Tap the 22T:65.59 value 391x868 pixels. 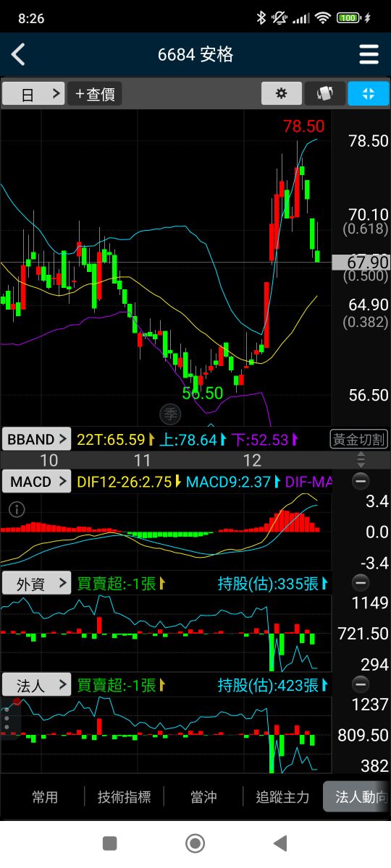tap(111, 439)
